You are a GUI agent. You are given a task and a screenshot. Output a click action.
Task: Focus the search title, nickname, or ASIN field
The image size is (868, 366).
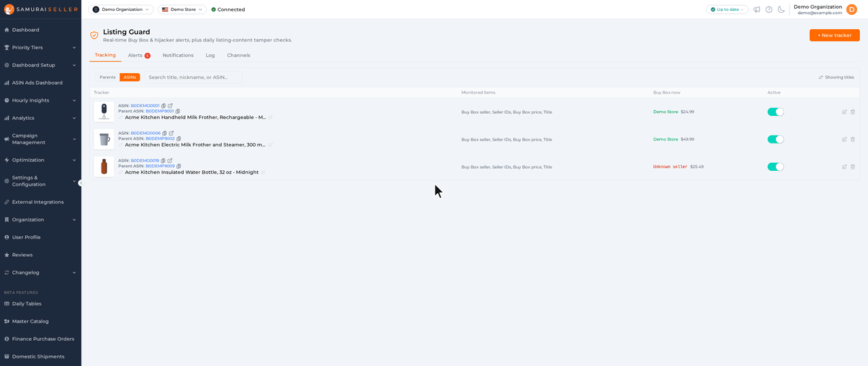click(193, 77)
